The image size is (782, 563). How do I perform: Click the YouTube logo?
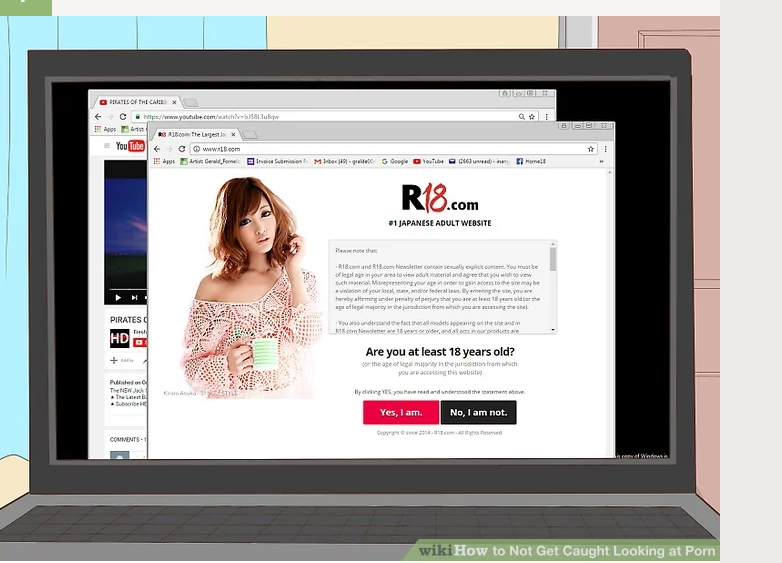[x=130, y=146]
